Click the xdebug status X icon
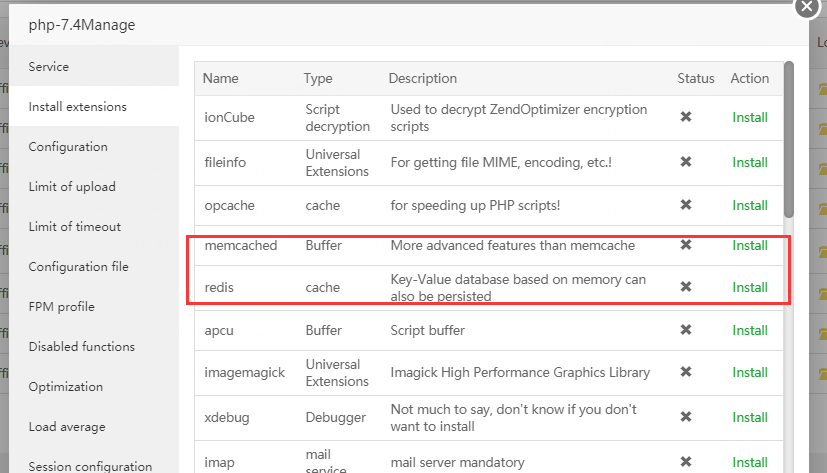 click(686, 417)
